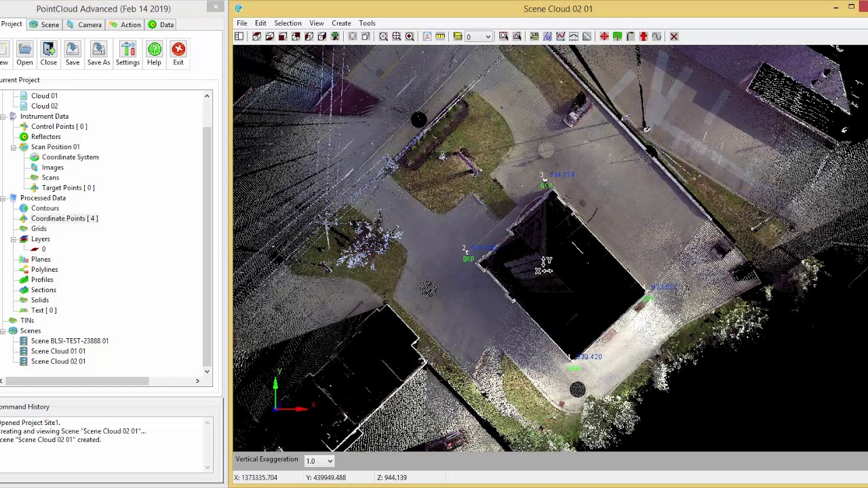Click the red fire hydrant icon
This screenshot has height=488, width=868.
644,37
